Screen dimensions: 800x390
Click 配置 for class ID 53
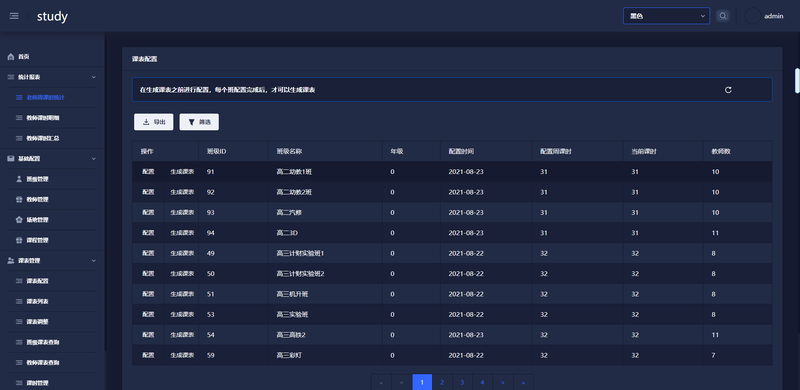coord(148,315)
